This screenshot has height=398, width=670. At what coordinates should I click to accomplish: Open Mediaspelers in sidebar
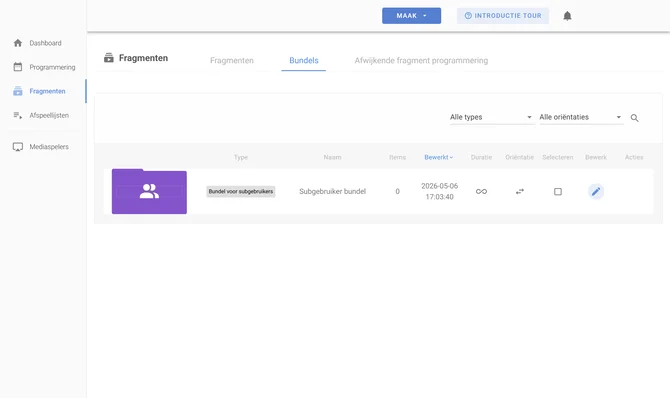click(49, 147)
